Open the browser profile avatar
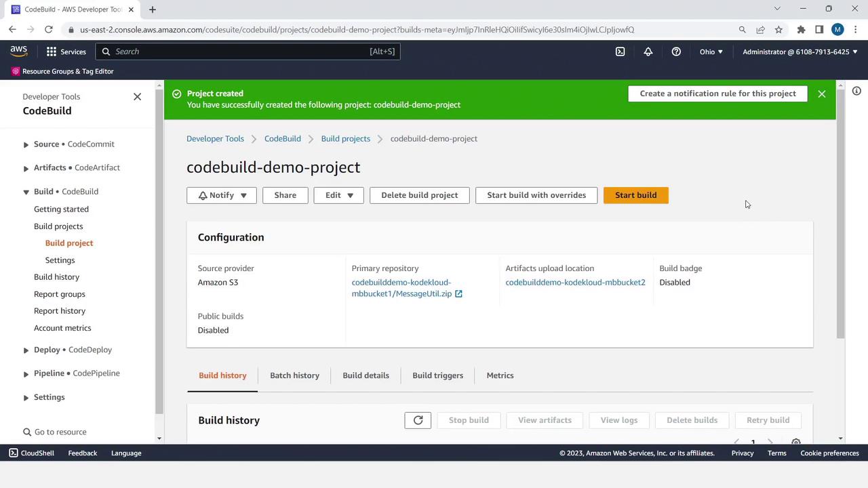The image size is (868, 488). coord(837,30)
